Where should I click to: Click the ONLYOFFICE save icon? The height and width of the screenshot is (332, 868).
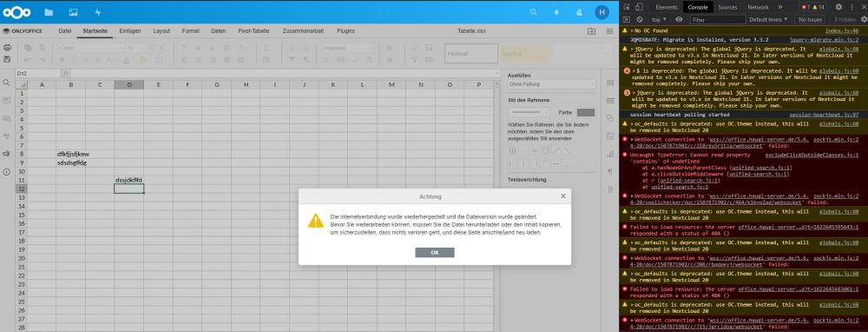coord(7,59)
